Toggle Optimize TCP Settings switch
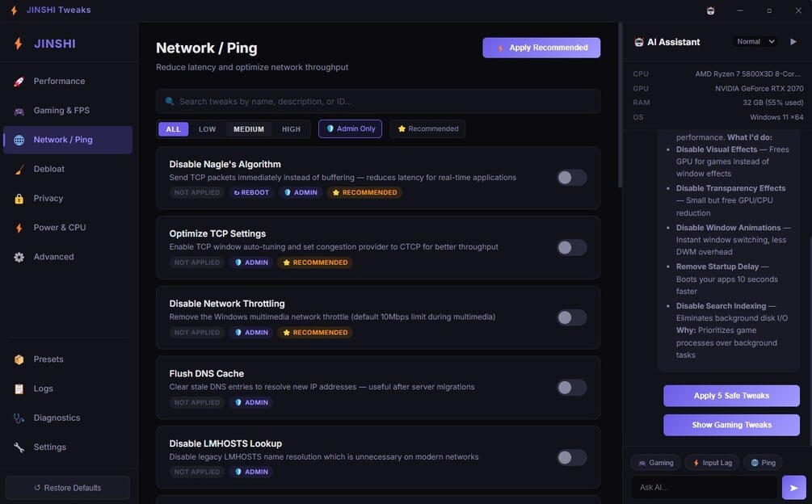Screen dimensions: 812x504 [x=571, y=248]
